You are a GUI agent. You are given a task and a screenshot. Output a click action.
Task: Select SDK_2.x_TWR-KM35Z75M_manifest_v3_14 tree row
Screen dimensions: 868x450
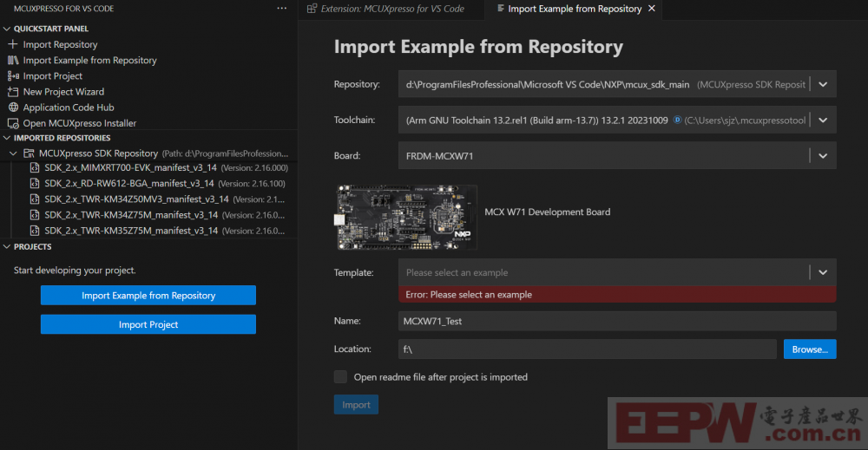(x=149, y=231)
